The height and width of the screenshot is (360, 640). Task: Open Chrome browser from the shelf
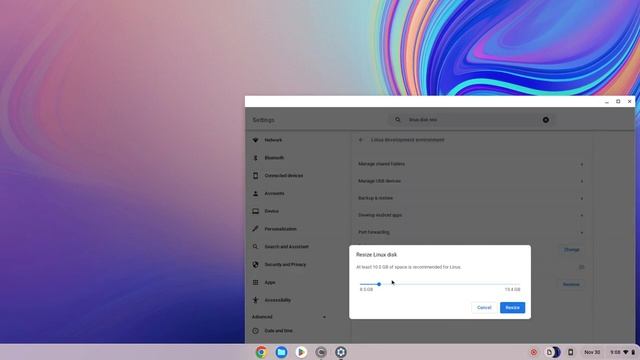pos(261,352)
